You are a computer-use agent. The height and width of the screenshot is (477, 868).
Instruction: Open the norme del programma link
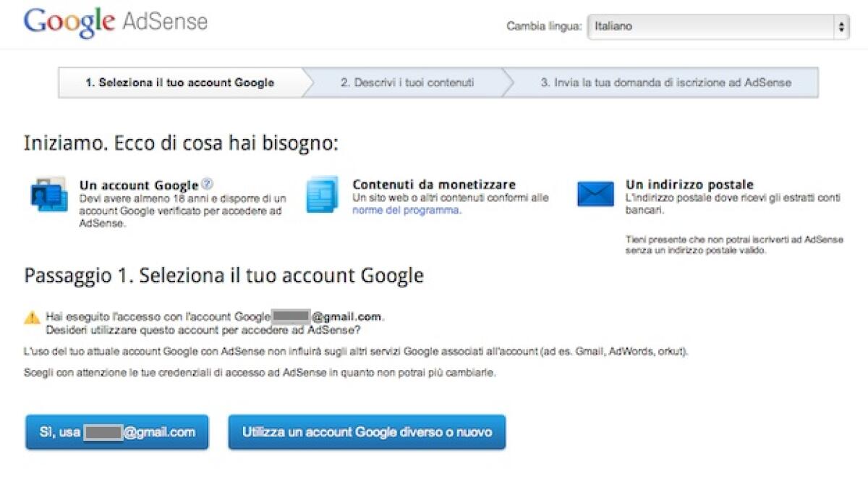[x=406, y=210]
